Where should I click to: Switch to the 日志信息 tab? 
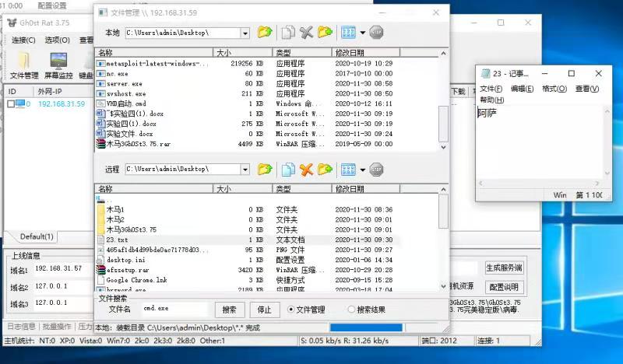[21, 327]
